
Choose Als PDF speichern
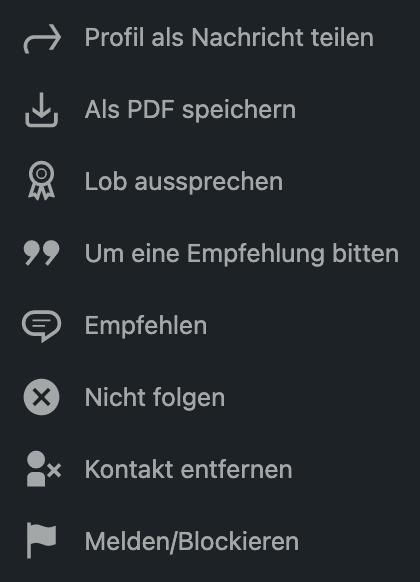pos(210,110)
